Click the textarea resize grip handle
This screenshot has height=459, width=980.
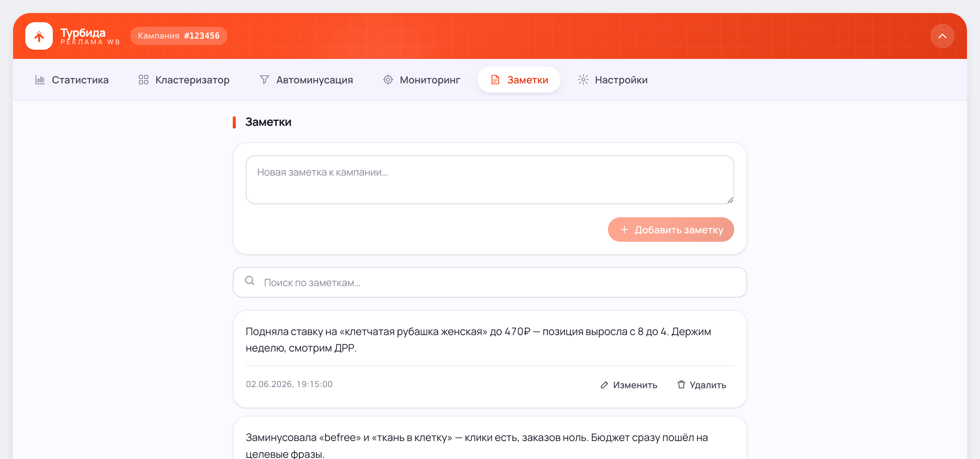click(x=730, y=200)
